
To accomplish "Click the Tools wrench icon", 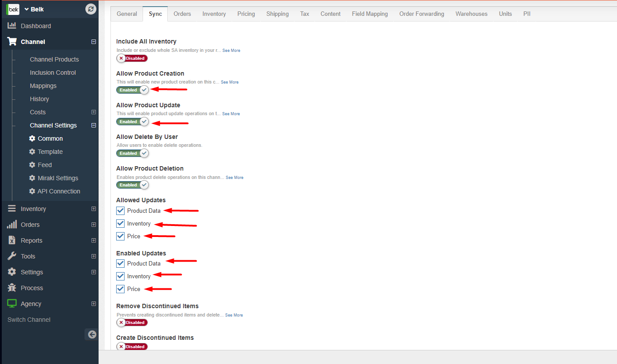I will (12, 256).
